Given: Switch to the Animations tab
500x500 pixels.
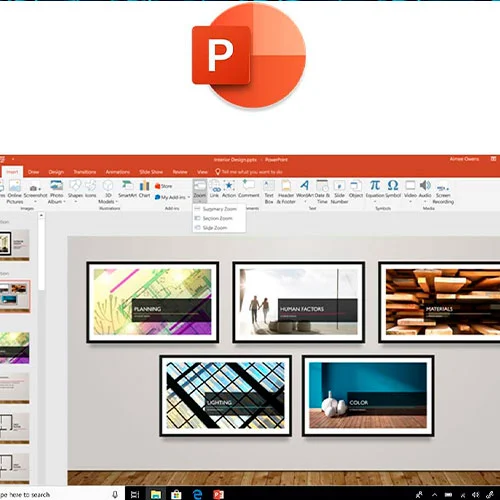Looking at the screenshot, I should 118,172.
